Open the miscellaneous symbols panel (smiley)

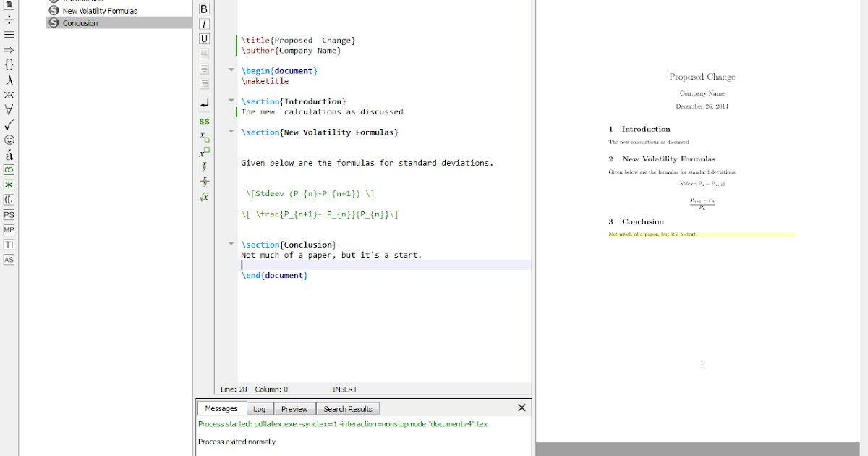[x=9, y=140]
